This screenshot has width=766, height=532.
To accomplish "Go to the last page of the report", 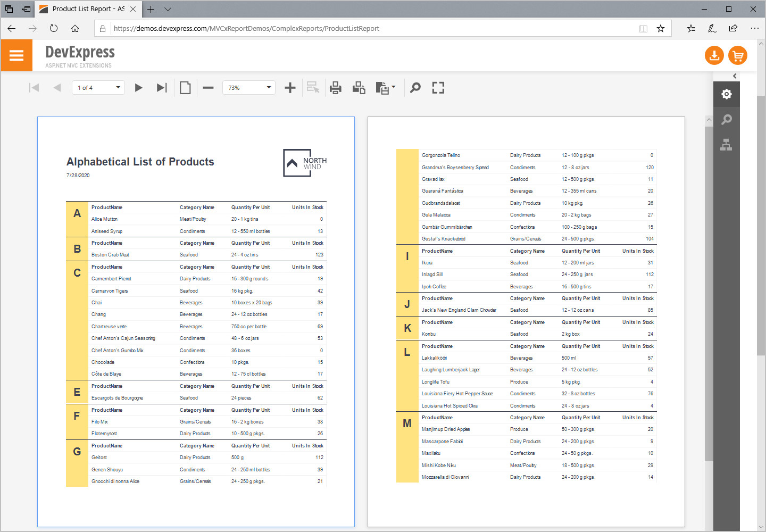I will click(162, 87).
